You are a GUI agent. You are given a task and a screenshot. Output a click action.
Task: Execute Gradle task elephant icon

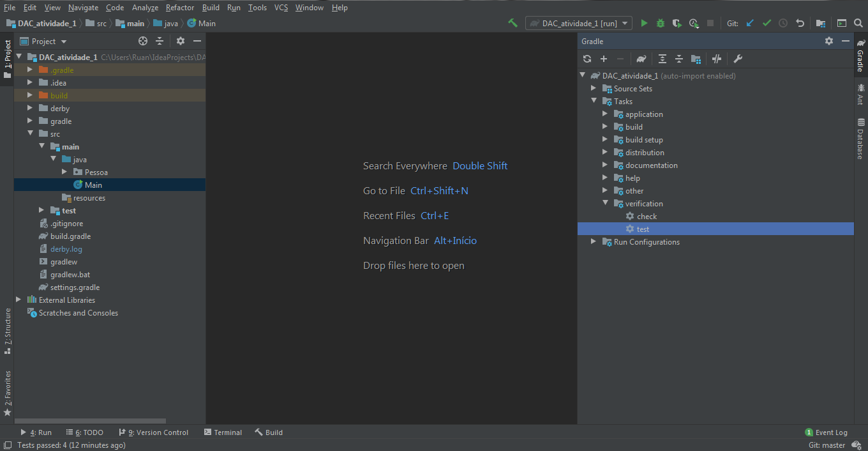(641, 59)
